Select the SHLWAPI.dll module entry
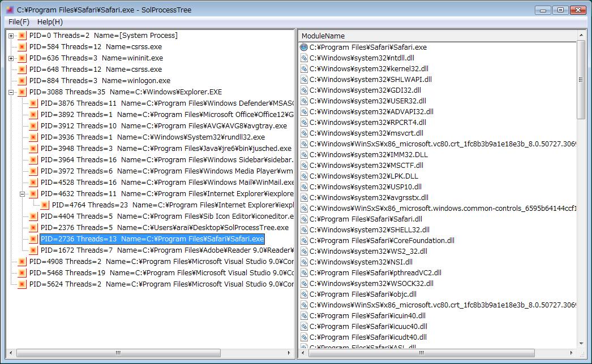Screen dimensions: 592x364 pos(370,80)
